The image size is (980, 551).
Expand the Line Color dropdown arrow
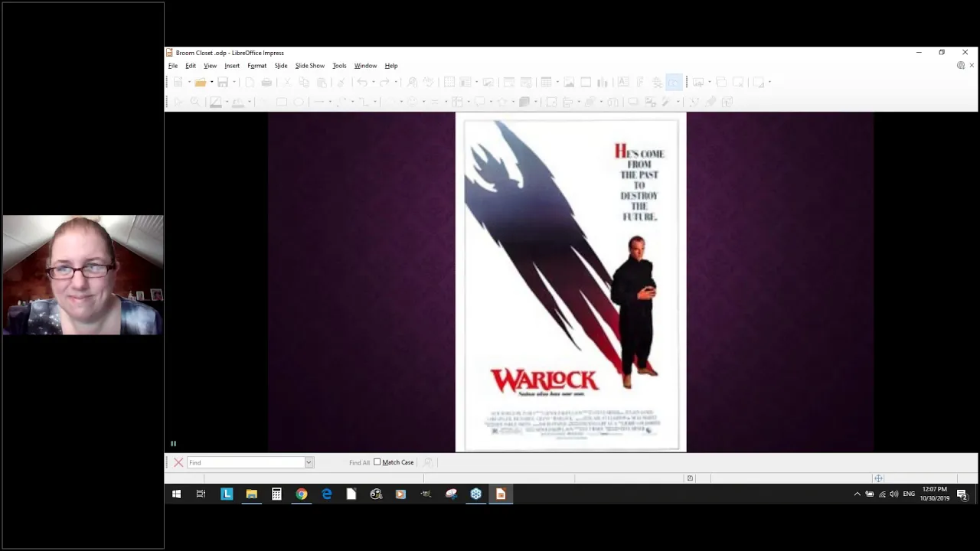227,102
